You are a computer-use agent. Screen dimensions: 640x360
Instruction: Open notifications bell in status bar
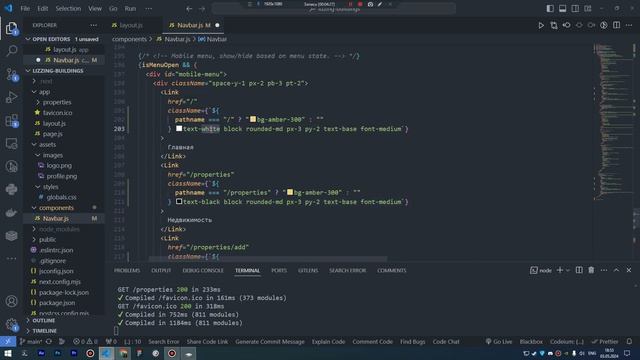(x=629, y=341)
